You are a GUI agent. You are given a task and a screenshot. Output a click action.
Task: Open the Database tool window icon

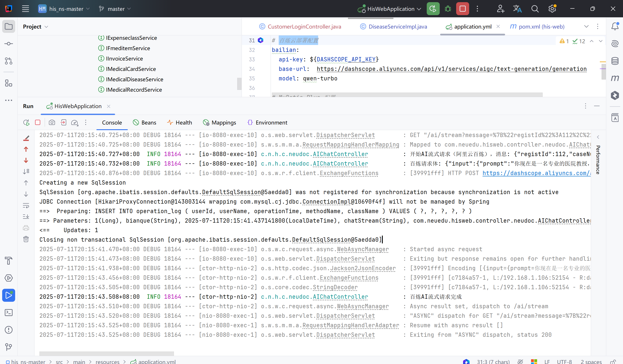(x=615, y=61)
